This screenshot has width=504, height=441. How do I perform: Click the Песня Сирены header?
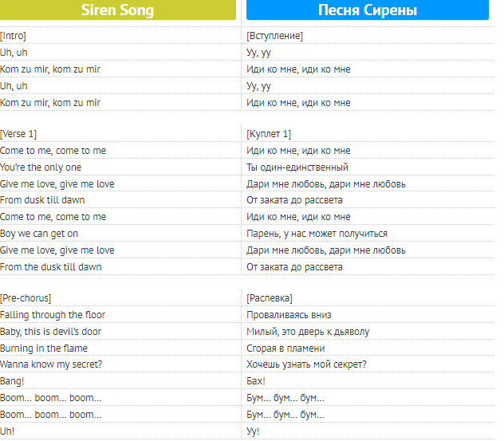click(367, 10)
